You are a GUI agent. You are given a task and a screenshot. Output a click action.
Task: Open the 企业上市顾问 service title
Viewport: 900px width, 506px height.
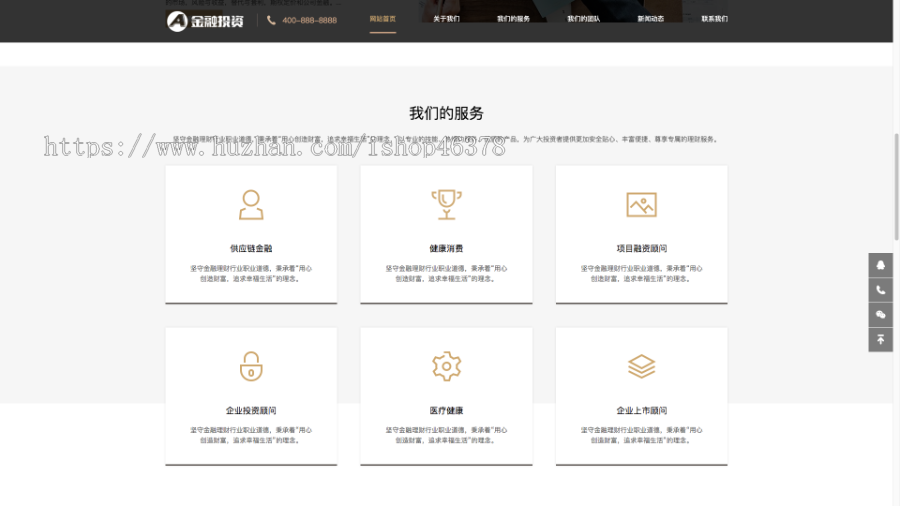tap(642, 410)
